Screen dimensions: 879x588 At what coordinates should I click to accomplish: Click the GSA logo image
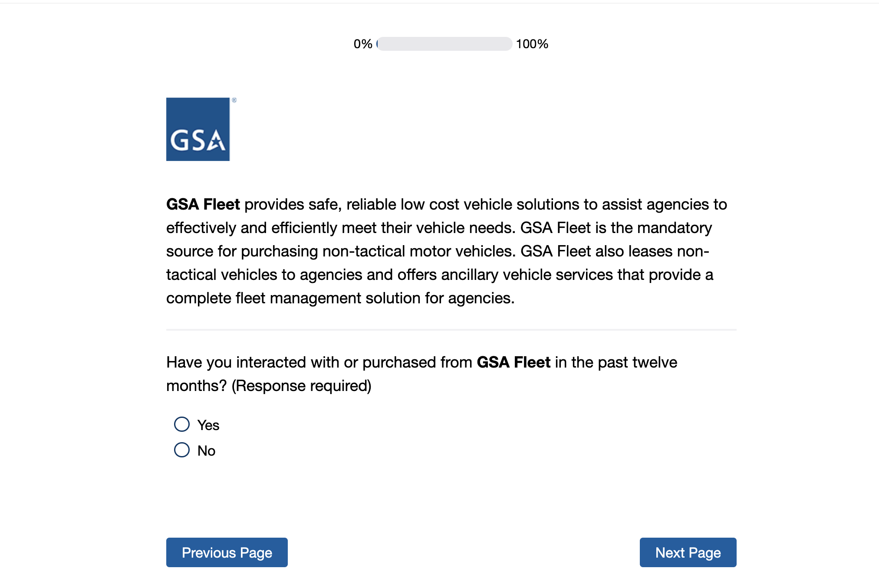[x=198, y=129]
